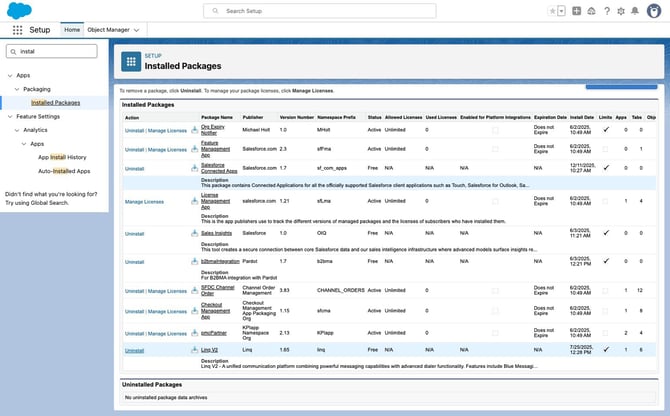Screen dimensions: 670x416
Task: Click the favorites star icon
Action: (x=552, y=11)
